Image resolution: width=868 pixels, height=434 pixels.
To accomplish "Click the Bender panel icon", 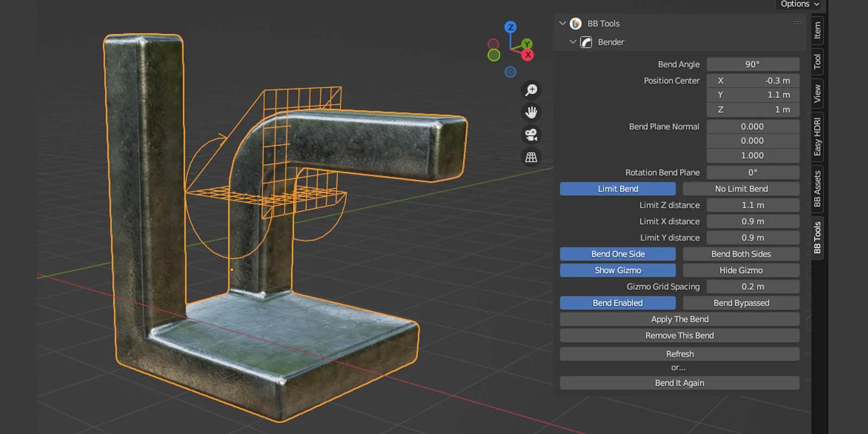I will point(586,42).
